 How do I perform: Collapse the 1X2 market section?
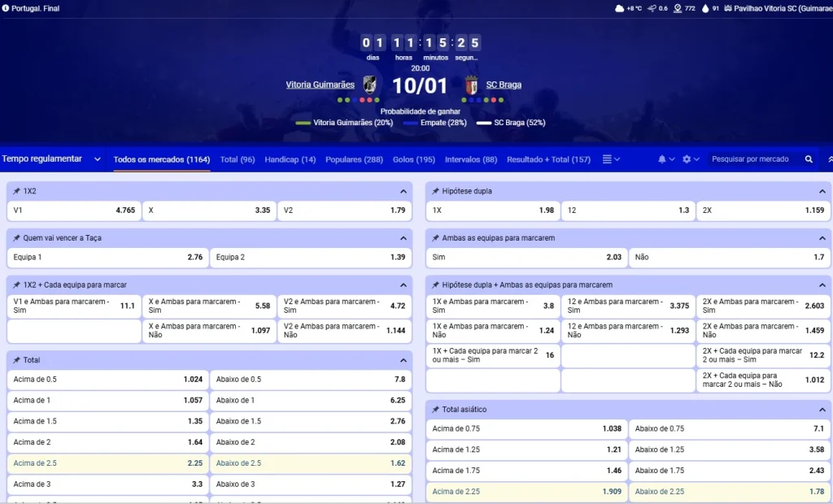point(403,191)
